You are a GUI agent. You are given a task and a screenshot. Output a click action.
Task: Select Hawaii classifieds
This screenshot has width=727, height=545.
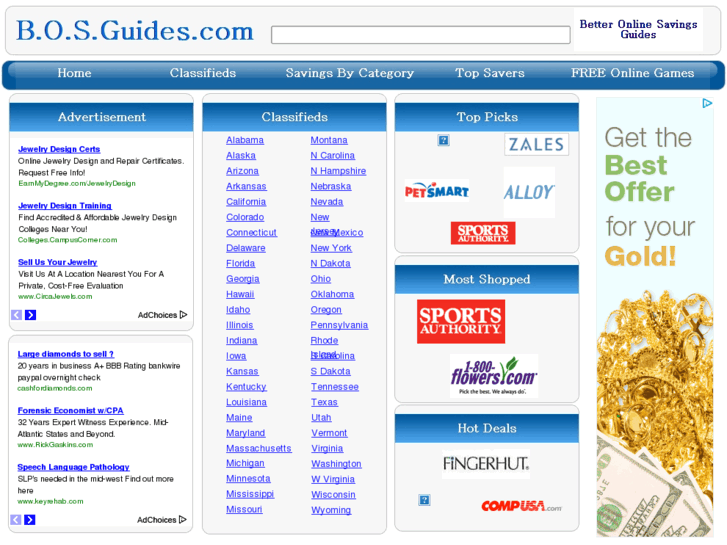pos(240,294)
